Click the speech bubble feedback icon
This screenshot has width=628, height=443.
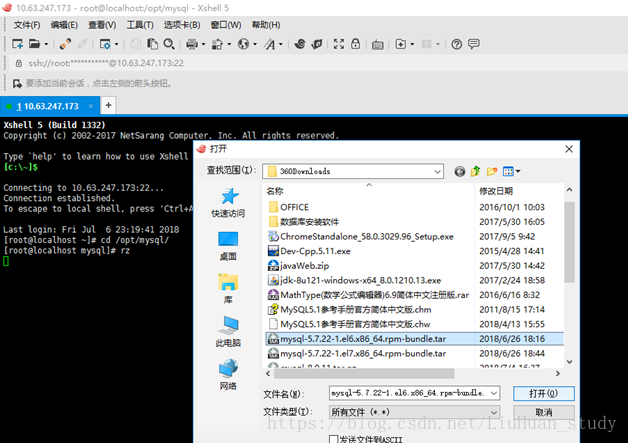click(x=474, y=43)
